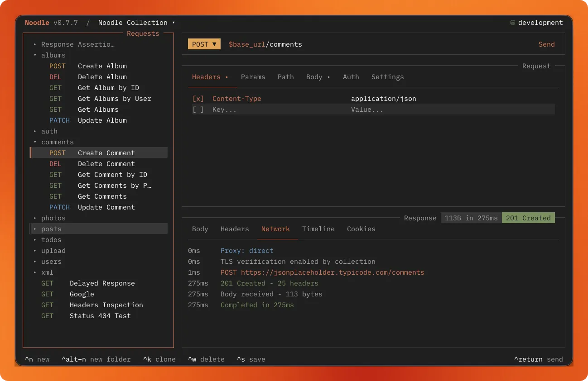The image size is (588, 381).
Task: Click the ^n new footer shortcut
Action: [x=37, y=359]
